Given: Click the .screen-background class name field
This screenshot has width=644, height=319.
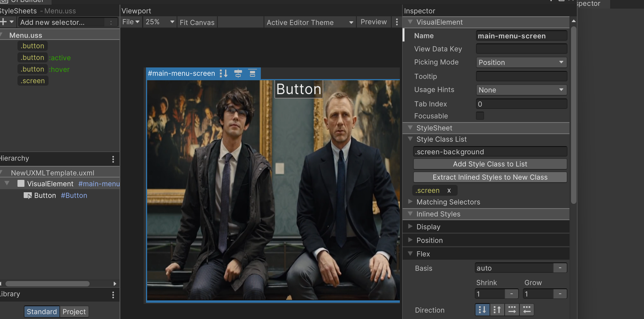Looking at the screenshot, I should 490,152.
